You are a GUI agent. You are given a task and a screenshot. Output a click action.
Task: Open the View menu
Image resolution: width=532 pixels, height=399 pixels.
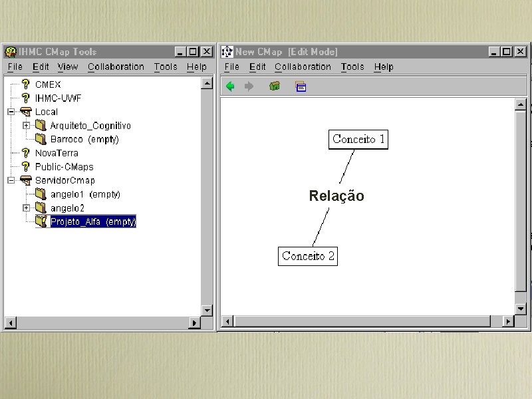(x=68, y=67)
